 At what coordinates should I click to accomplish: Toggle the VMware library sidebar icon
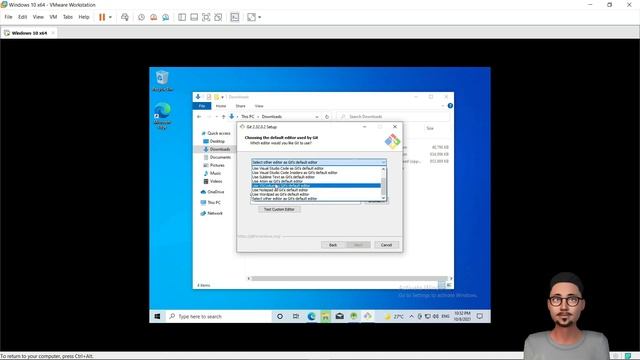[182, 17]
